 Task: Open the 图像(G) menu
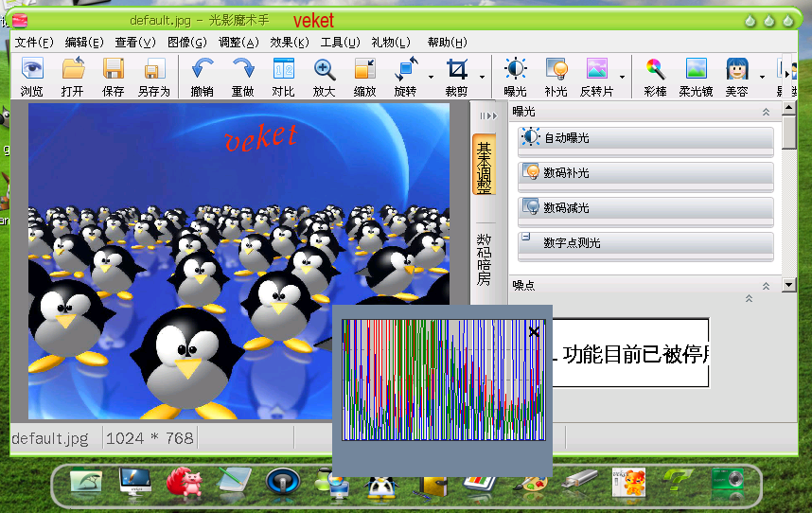point(187,42)
